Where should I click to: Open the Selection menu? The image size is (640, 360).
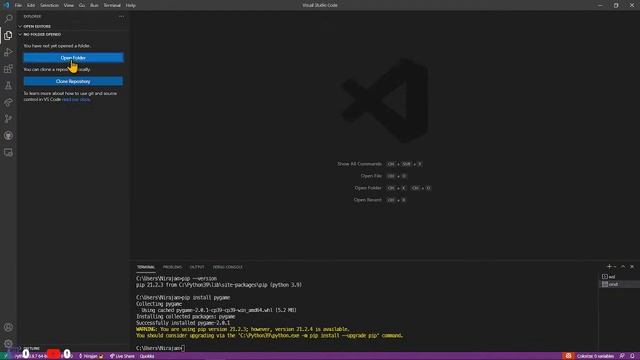pos(49,5)
